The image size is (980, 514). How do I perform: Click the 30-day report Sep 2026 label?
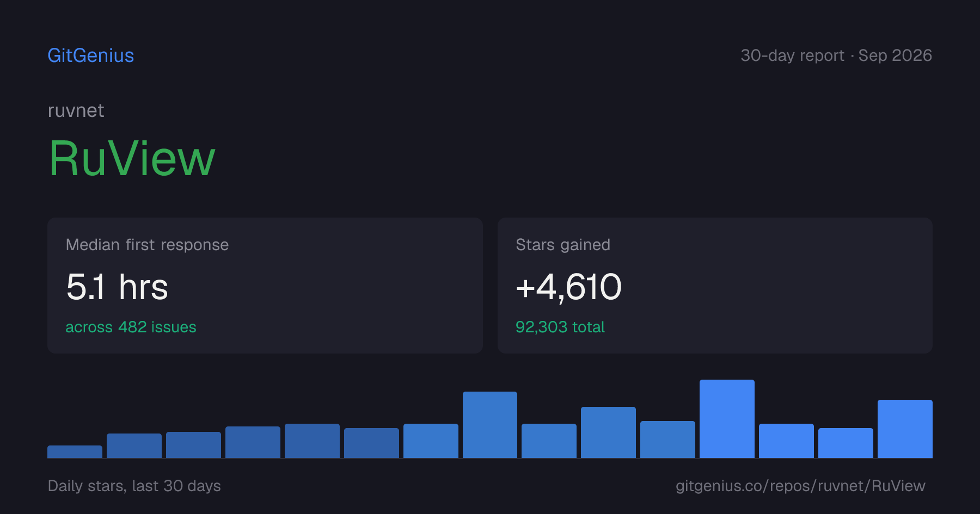(836, 55)
